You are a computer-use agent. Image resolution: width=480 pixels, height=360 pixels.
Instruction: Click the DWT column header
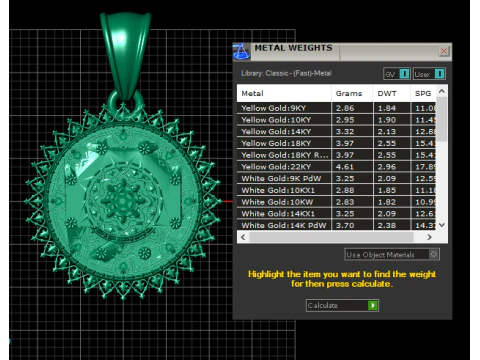pyautogui.click(x=391, y=93)
